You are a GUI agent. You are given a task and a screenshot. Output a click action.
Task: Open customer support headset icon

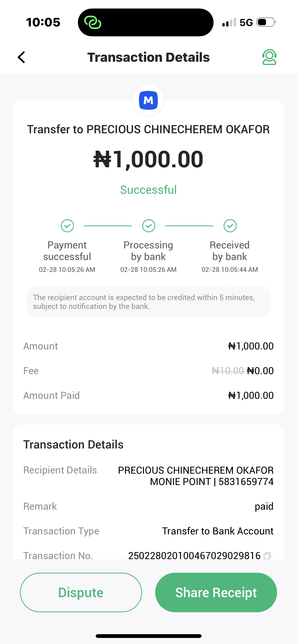tap(269, 57)
